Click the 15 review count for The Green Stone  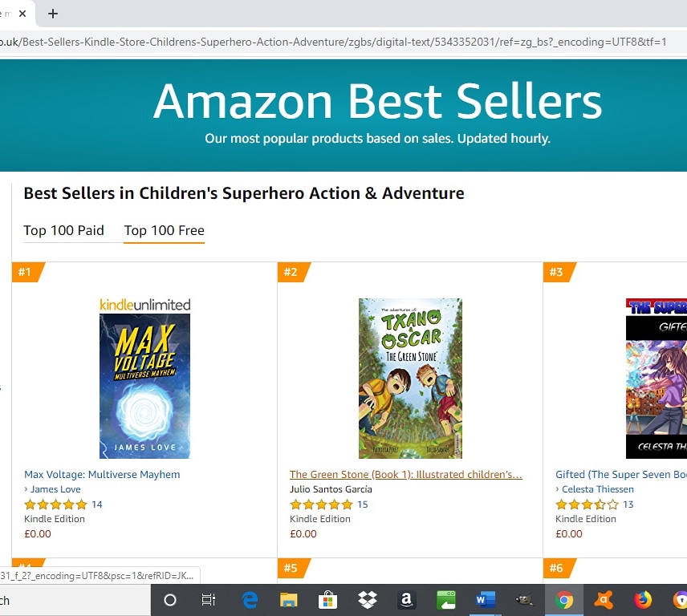point(361,505)
